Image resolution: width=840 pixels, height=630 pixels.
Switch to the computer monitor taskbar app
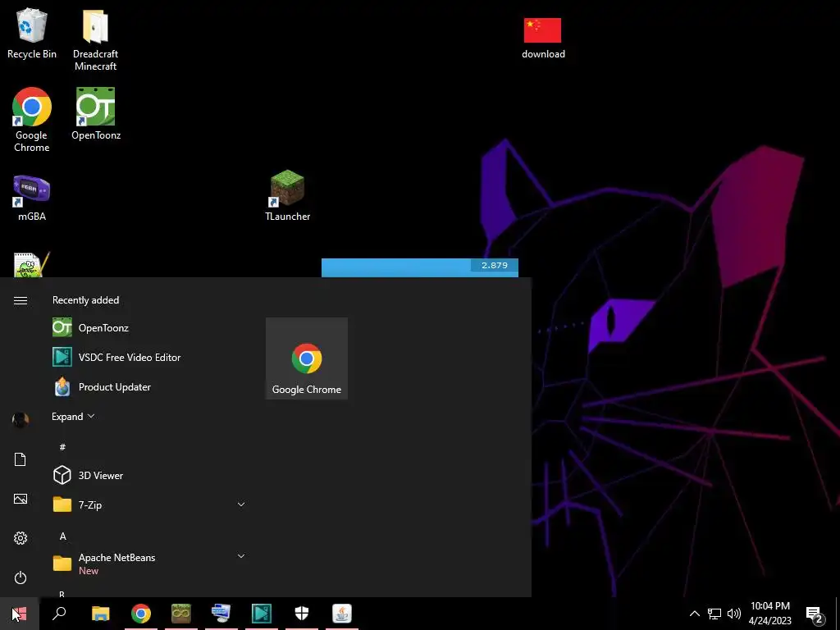221,614
